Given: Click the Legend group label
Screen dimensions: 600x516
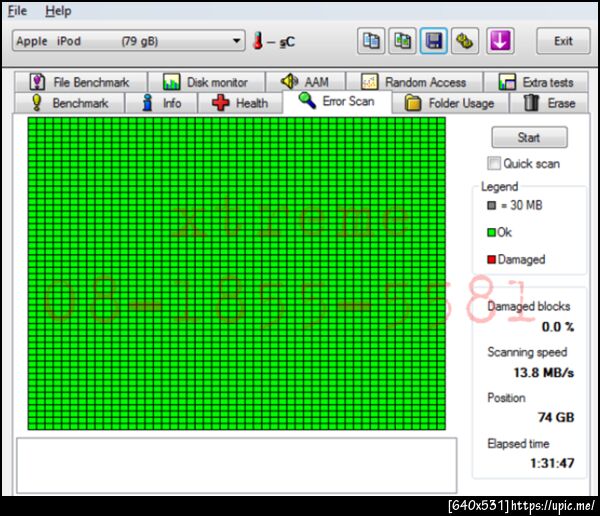Looking at the screenshot, I should (499, 186).
